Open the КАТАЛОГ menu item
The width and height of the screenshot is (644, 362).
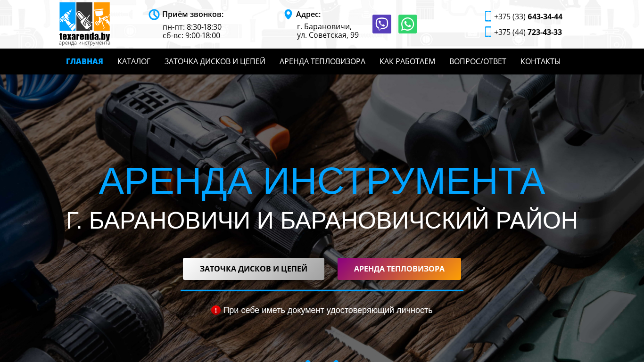click(x=134, y=61)
